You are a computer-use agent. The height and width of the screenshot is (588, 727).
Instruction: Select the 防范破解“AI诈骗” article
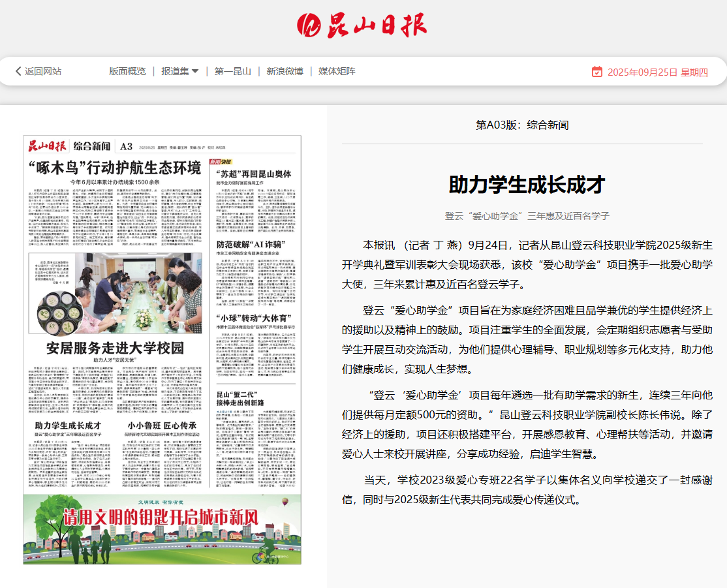coord(248,244)
